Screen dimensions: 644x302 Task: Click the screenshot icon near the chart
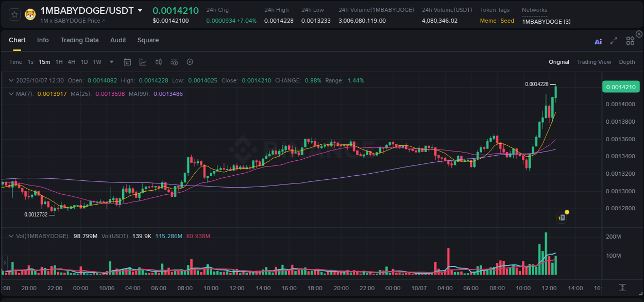562,217
